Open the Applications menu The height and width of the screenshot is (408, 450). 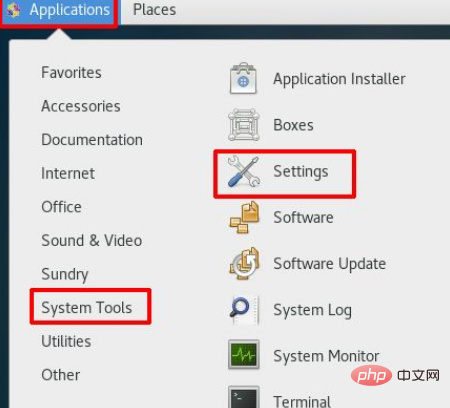(59, 12)
